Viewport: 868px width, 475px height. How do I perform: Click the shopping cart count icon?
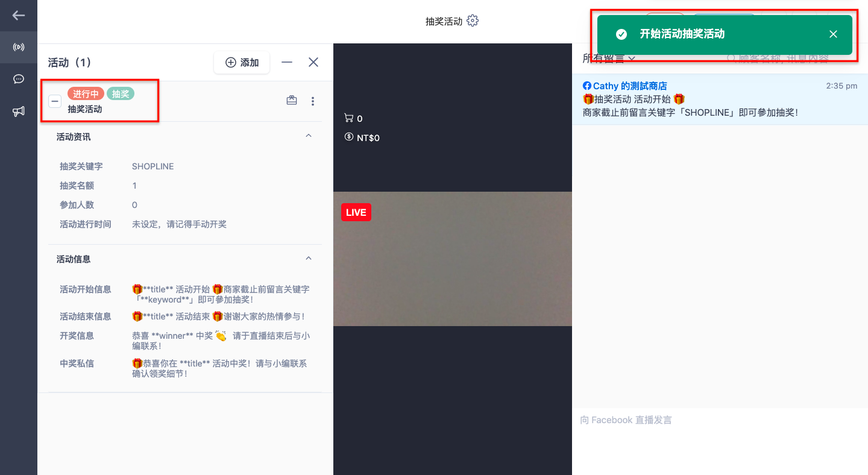(x=348, y=118)
